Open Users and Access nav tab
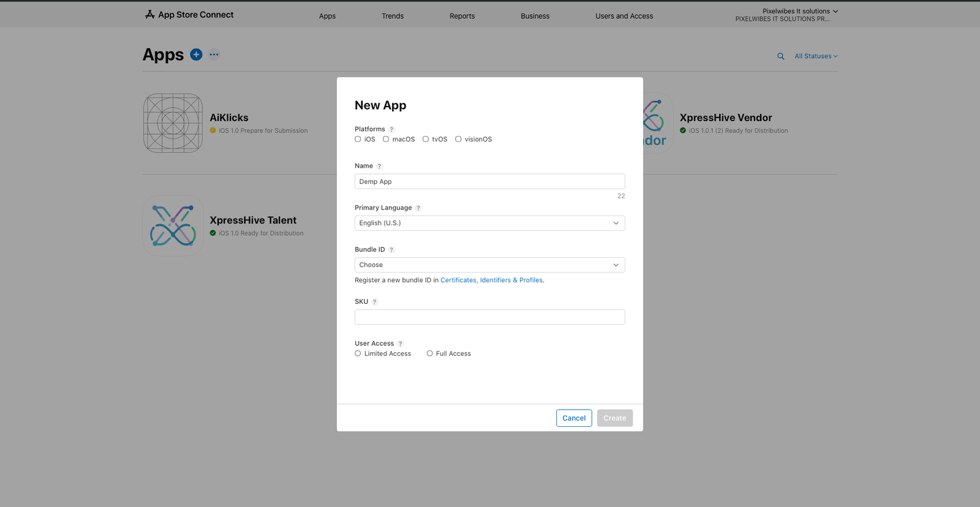Image resolution: width=980 pixels, height=507 pixels. click(624, 16)
